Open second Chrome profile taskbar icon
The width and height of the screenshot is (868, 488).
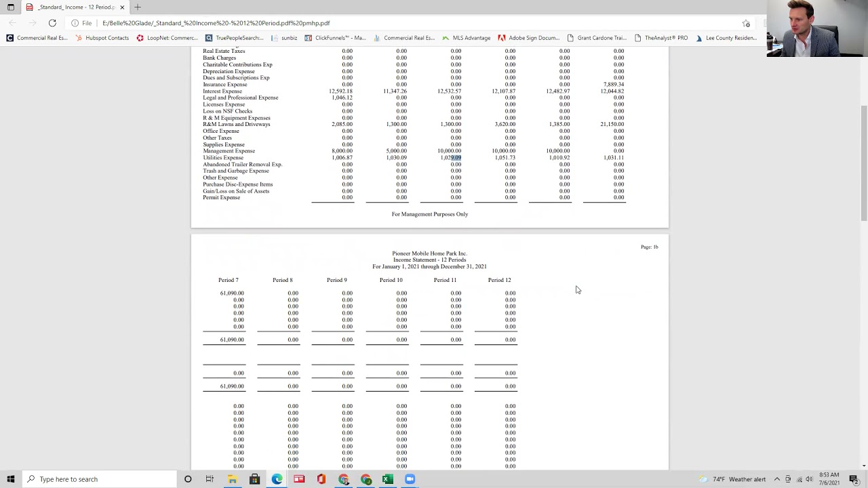point(366,479)
